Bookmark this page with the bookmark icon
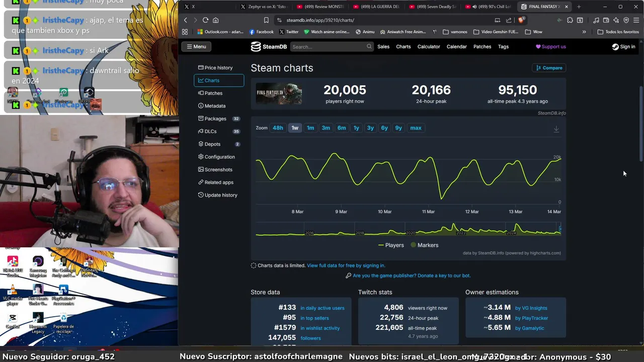Screen dimensions: 644x362 [266, 20]
